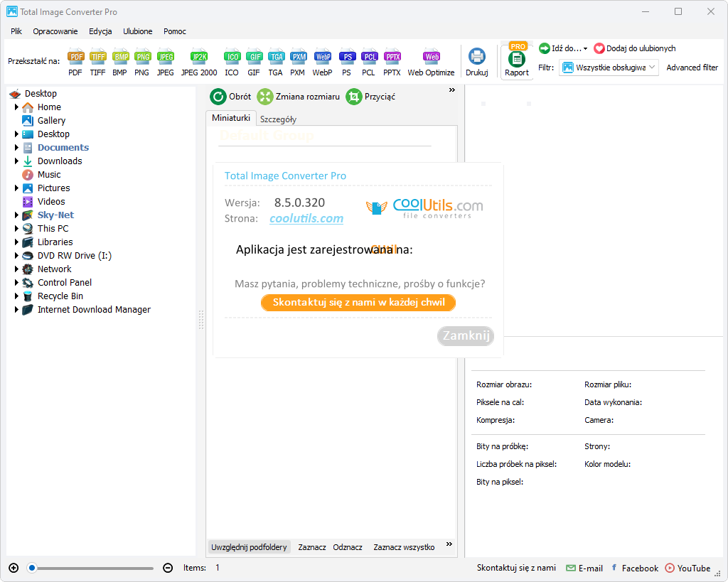The width and height of the screenshot is (728, 582).
Task: Open the YouTube channel link
Action: pyautogui.click(x=687, y=568)
